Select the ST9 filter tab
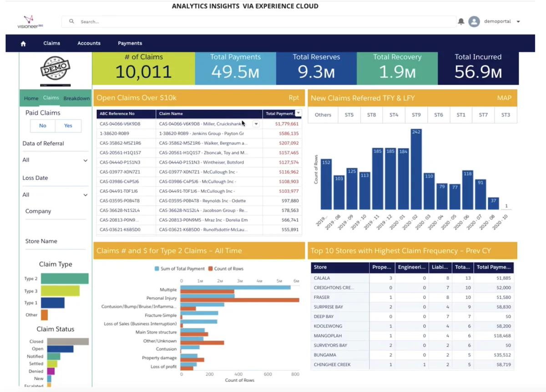 pos(416,115)
